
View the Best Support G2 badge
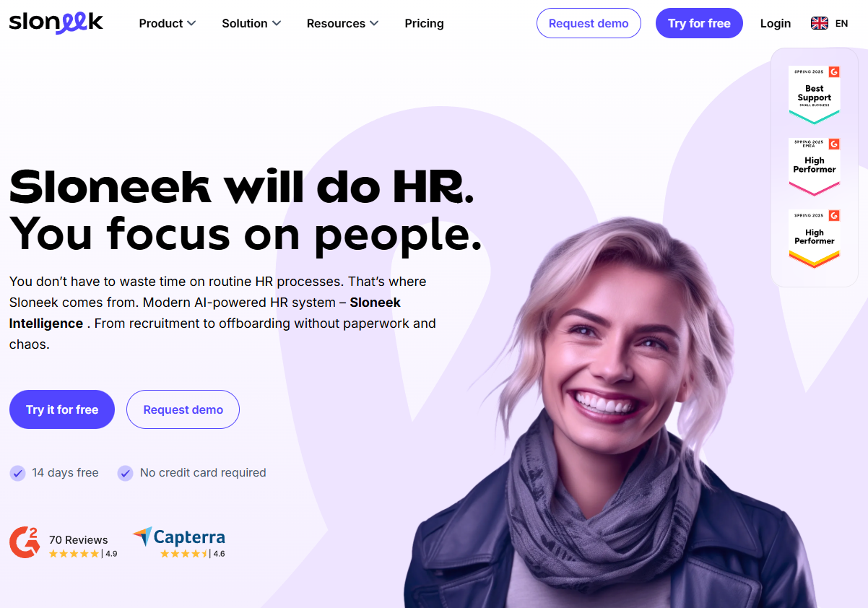pyautogui.click(x=814, y=95)
